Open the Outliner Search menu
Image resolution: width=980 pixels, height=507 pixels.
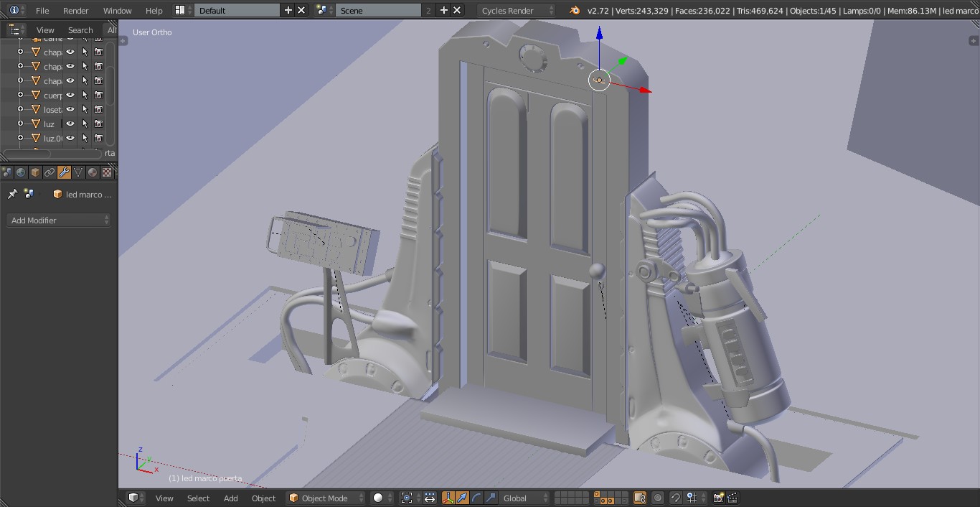coord(80,29)
